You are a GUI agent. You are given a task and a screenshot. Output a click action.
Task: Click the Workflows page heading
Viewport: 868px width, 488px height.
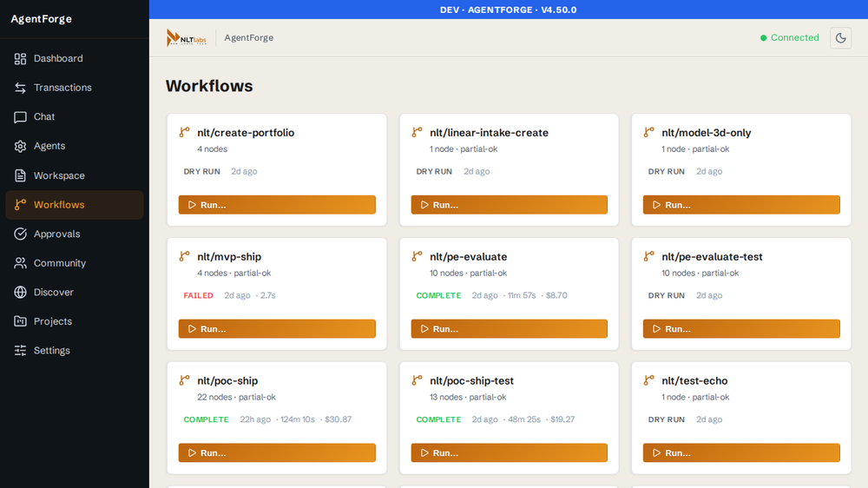tap(209, 87)
